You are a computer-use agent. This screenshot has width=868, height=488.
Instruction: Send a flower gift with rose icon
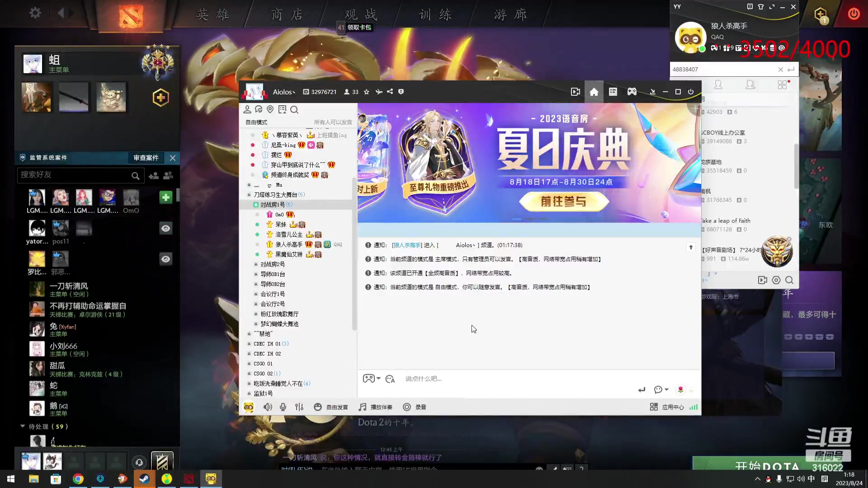point(680,389)
